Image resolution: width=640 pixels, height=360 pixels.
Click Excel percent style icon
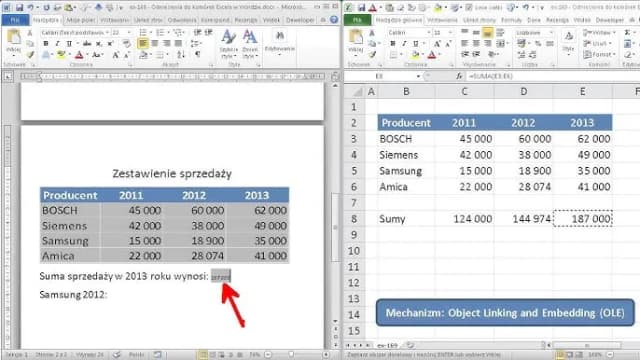[x=538, y=43]
